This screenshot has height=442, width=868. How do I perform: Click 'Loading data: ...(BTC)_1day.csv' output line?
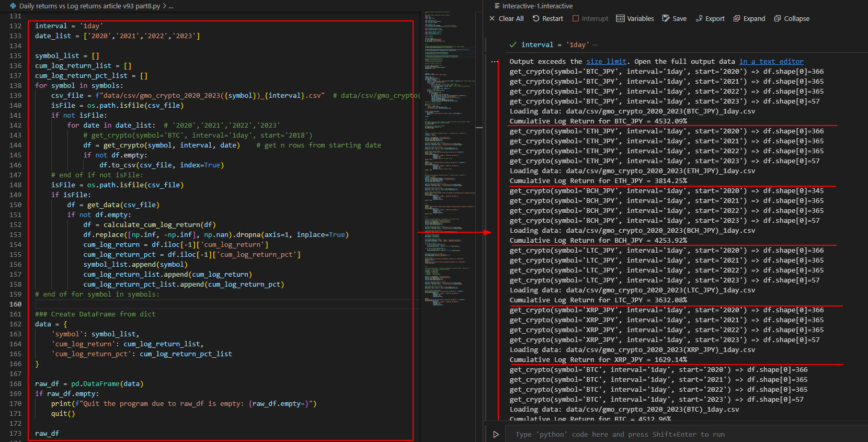624,409
